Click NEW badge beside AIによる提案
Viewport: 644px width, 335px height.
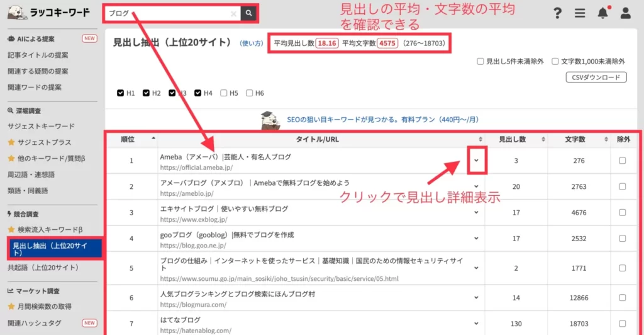pyautogui.click(x=89, y=38)
